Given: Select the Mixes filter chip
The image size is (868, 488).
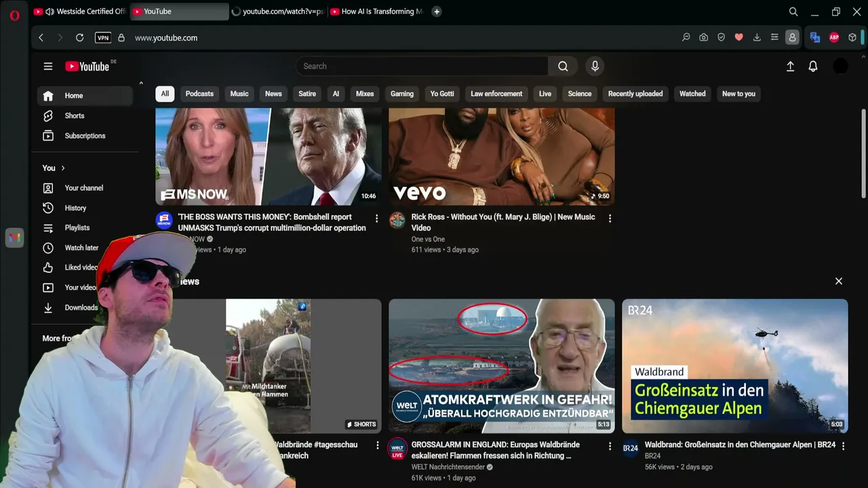Looking at the screenshot, I should 365,94.
